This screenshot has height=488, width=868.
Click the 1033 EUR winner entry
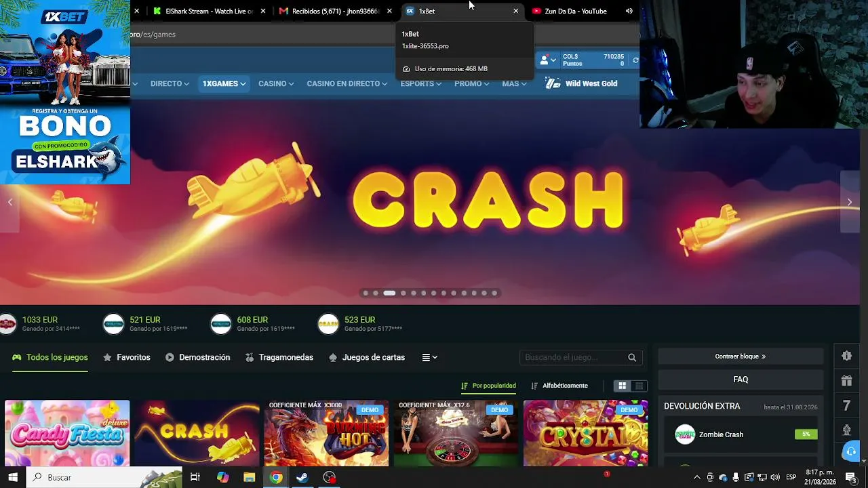[40, 323]
